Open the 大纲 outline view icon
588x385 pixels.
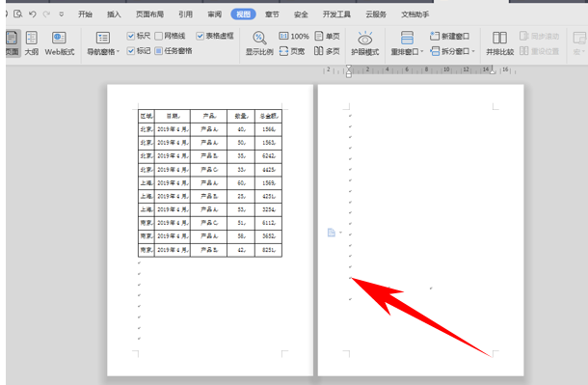point(32,38)
